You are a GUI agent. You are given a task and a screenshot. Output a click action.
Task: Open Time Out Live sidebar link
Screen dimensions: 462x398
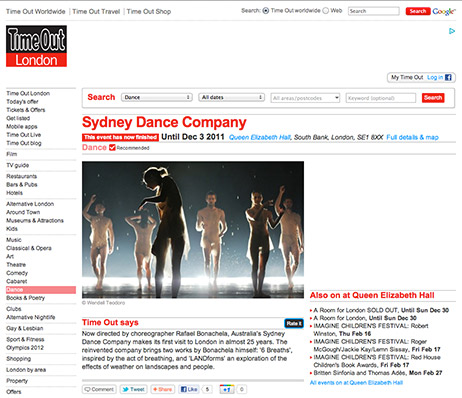(x=24, y=135)
